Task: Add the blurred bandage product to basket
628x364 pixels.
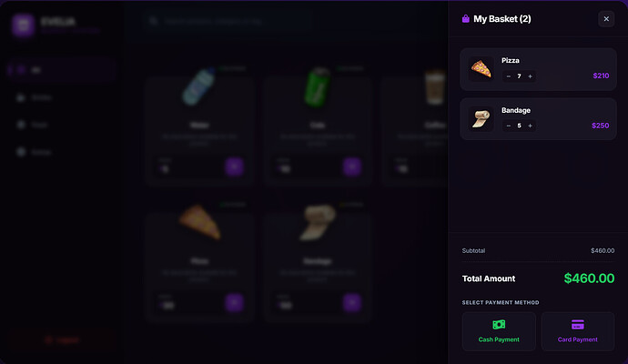Action: [352, 303]
